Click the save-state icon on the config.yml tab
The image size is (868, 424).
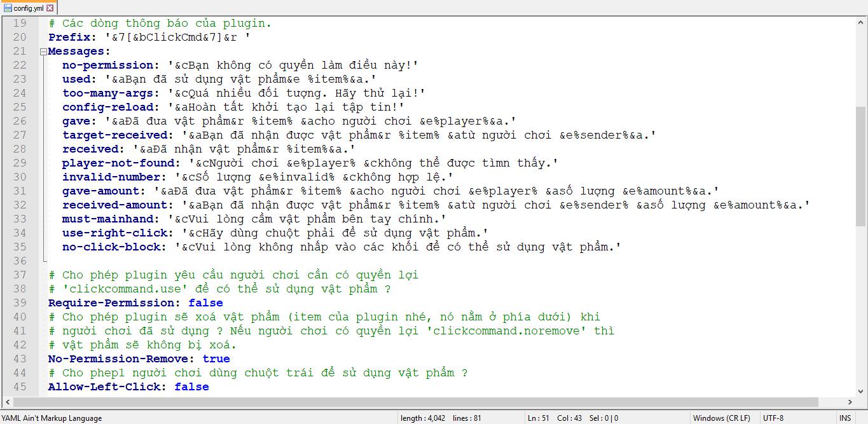[8, 8]
